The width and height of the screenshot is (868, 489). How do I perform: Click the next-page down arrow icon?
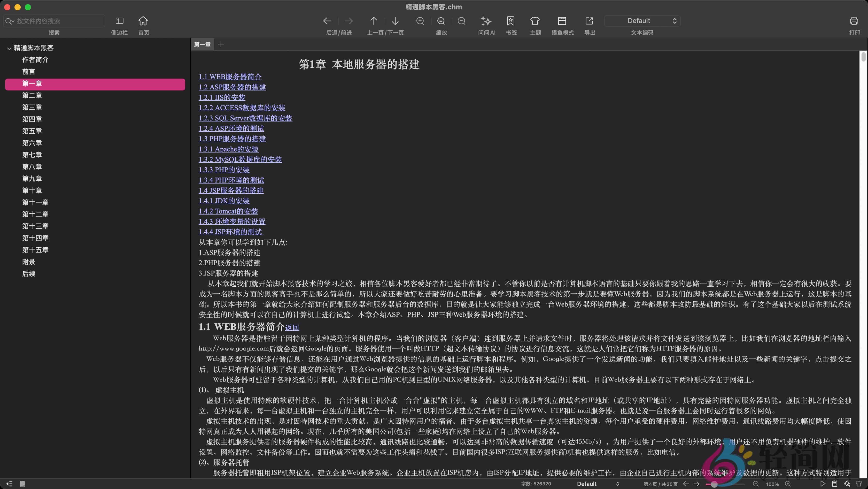point(395,21)
